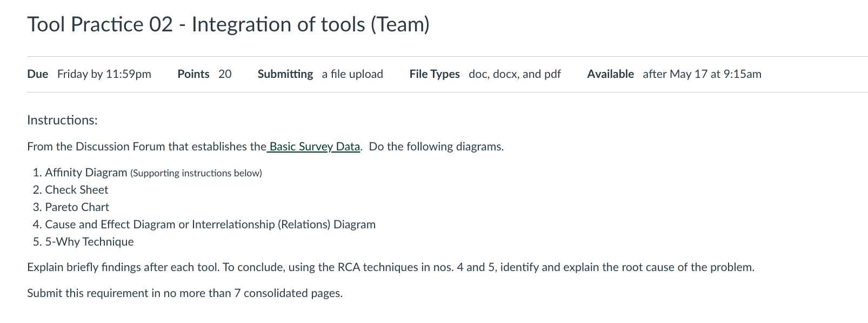
Task: Click the Submitting label
Action: (x=285, y=74)
